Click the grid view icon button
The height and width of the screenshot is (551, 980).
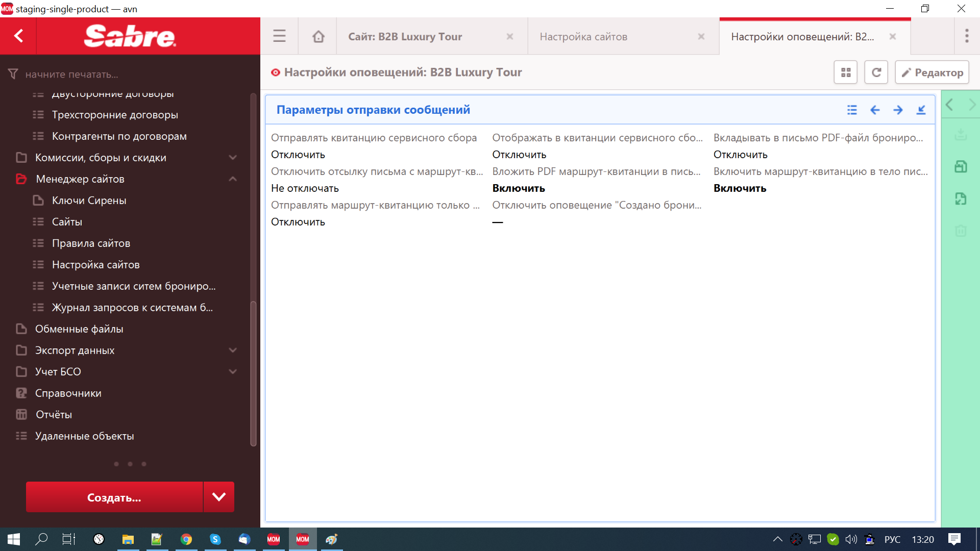click(846, 72)
